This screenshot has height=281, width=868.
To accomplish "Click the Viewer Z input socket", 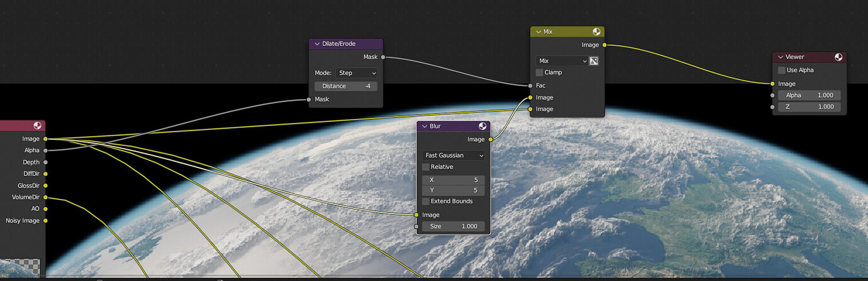I will coord(772,106).
